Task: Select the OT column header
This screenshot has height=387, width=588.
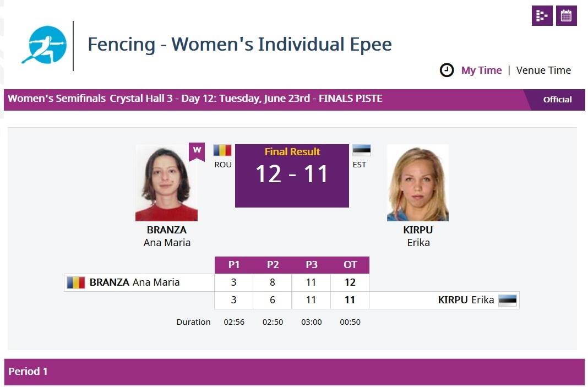Action: coord(350,265)
